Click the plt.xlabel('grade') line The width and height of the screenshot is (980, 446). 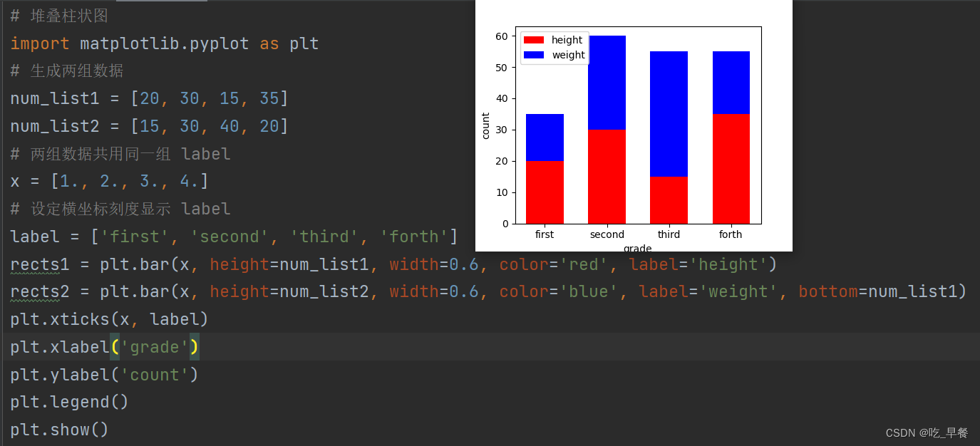(105, 347)
